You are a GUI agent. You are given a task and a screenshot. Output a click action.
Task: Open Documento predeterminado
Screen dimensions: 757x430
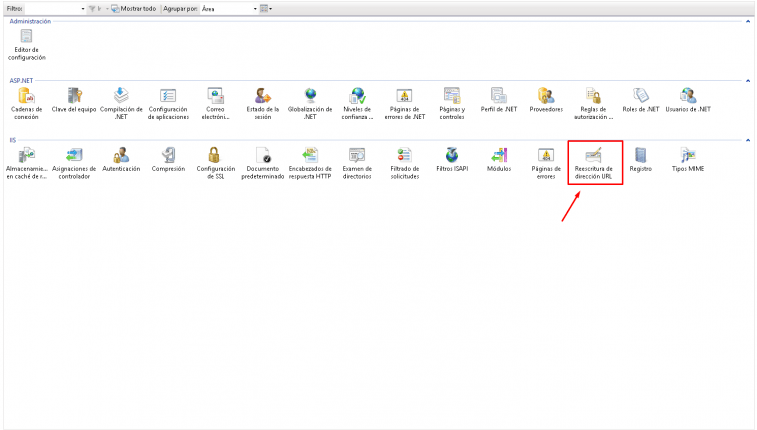[263, 164]
